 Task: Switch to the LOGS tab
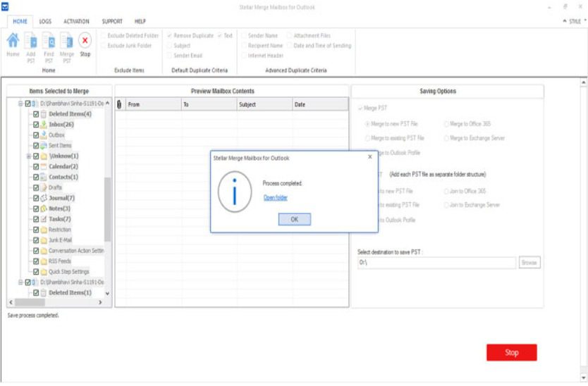pyautogui.click(x=45, y=21)
